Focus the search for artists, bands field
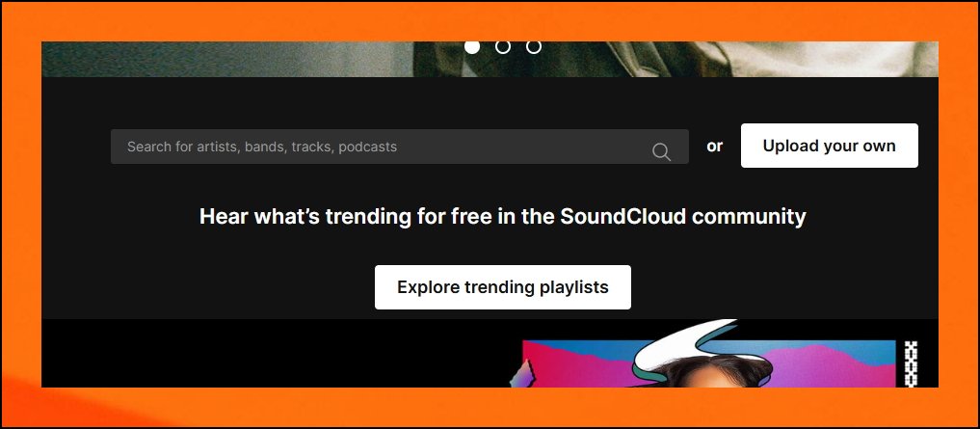This screenshot has height=429, width=980. point(399,147)
